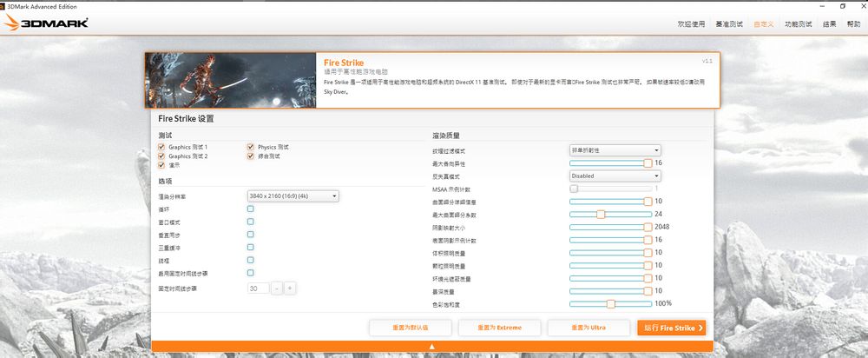The image size is (868, 358).
Task: Click the 测试 (Tests) section heading
Action: 165,136
